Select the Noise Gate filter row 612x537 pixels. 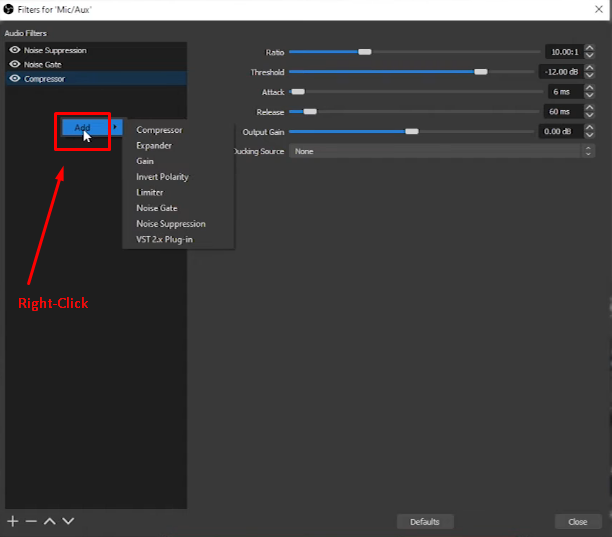pyautogui.click(x=96, y=64)
